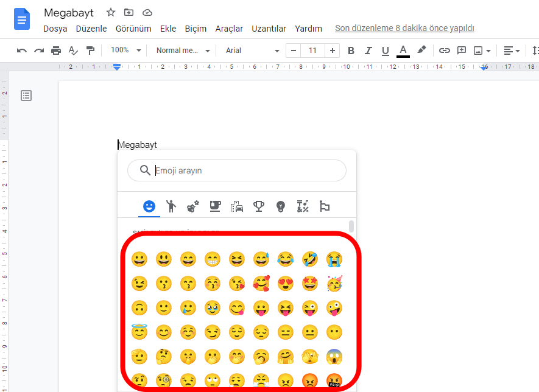Open document outline icon at left
Image resolution: width=539 pixels, height=392 pixels.
click(x=26, y=96)
